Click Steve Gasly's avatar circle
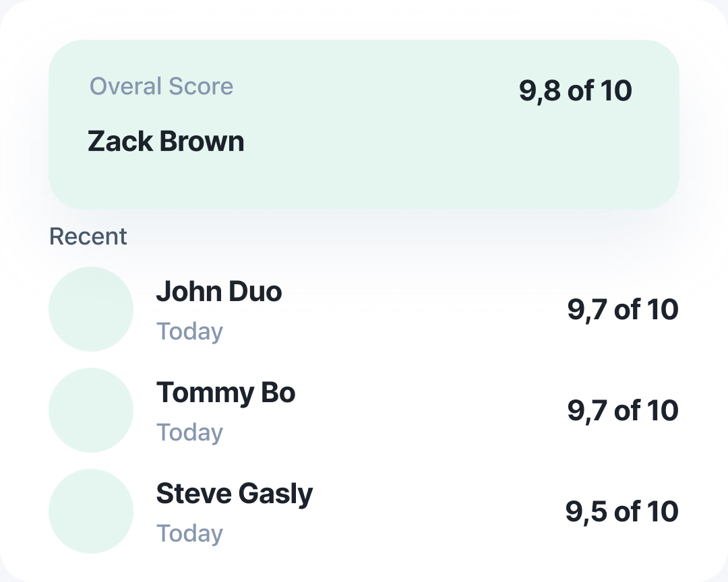This screenshot has width=728, height=582. [x=91, y=511]
